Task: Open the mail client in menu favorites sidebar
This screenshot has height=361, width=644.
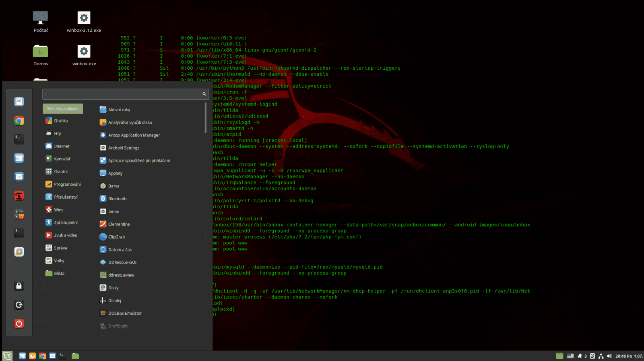Action: tap(19, 176)
